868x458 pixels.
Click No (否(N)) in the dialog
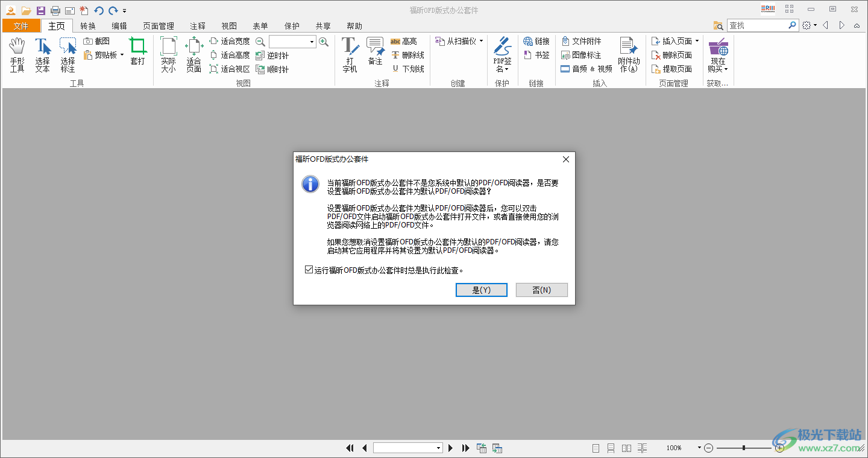[542, 290]
